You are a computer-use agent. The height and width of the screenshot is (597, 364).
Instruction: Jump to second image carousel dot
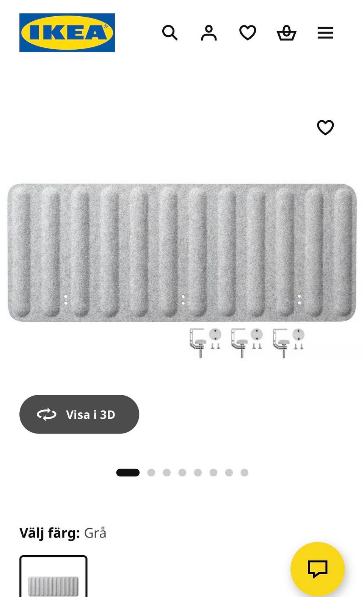151,473
